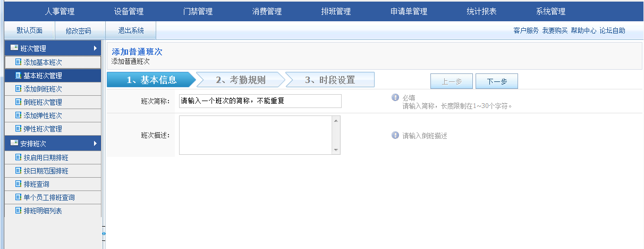Select step 2、考勤规则

(241, 80)
